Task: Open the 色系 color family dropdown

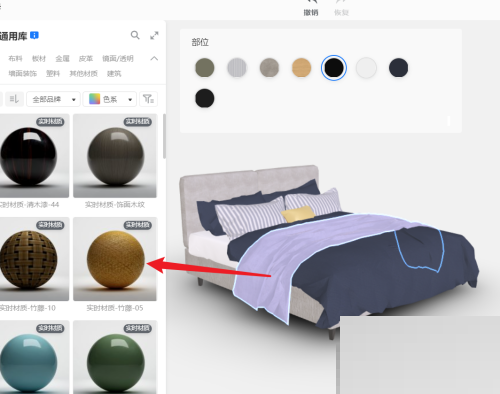Action: [x=110, y=99]
